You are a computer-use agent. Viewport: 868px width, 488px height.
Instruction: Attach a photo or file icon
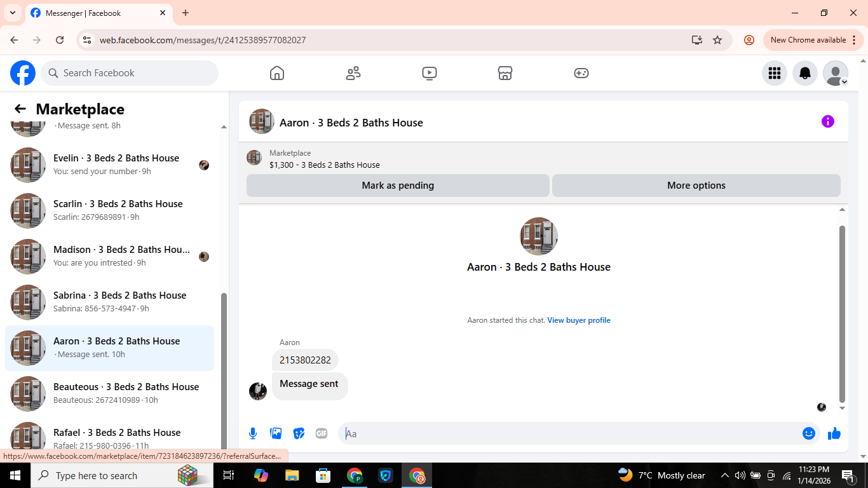click(x=276, y=433)
